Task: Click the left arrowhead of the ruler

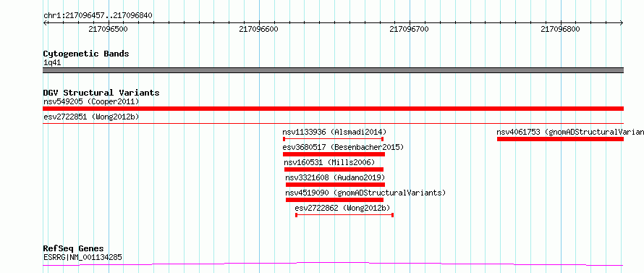Action: click(x=45, y=22)
